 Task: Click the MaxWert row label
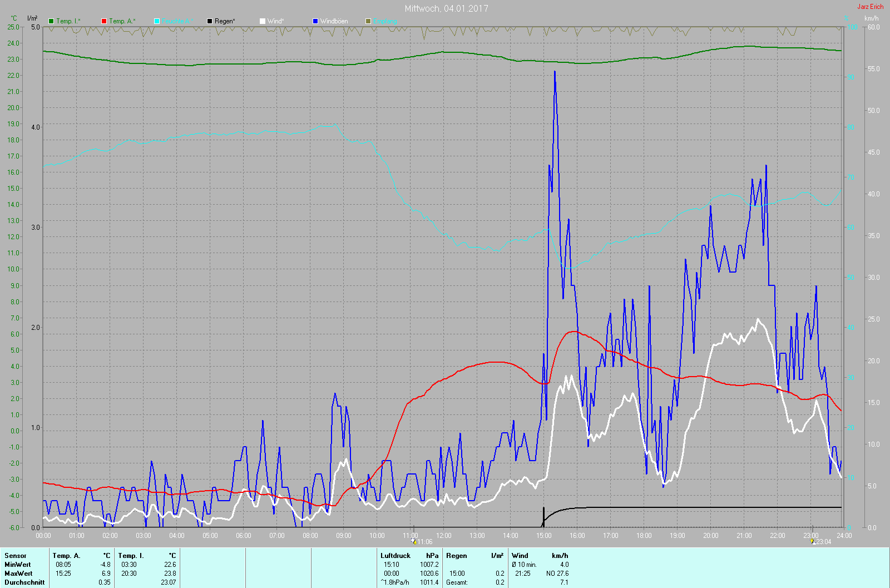pos(18,574)
